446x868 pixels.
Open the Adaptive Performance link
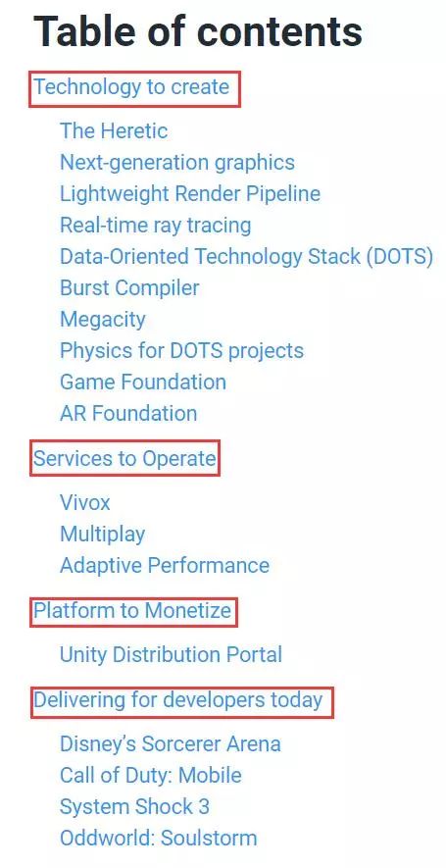[165, 566]
